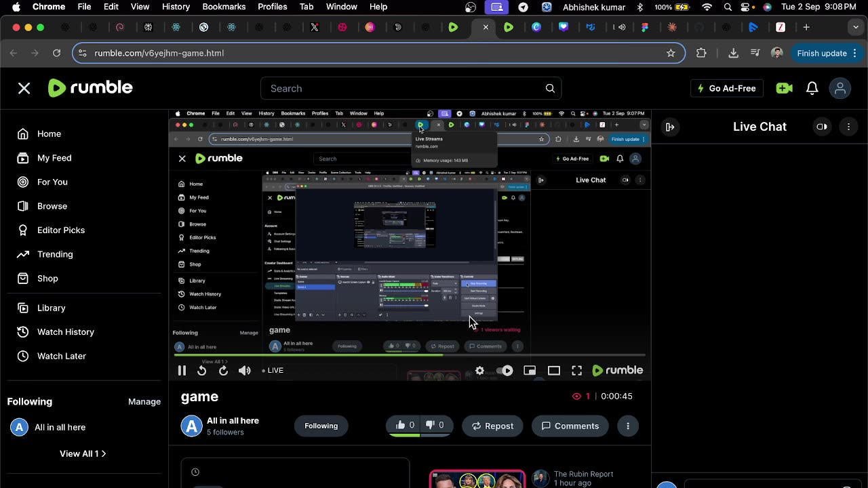This screenshot has width=868, height=488.
Task: Bookmark page with the star icon
Action: pyautogui.click(x=671, y=53)
